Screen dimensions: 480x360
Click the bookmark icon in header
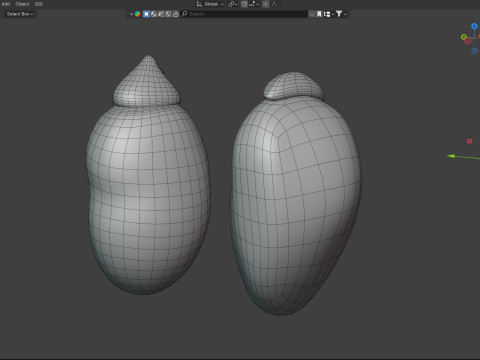(319, 14)
